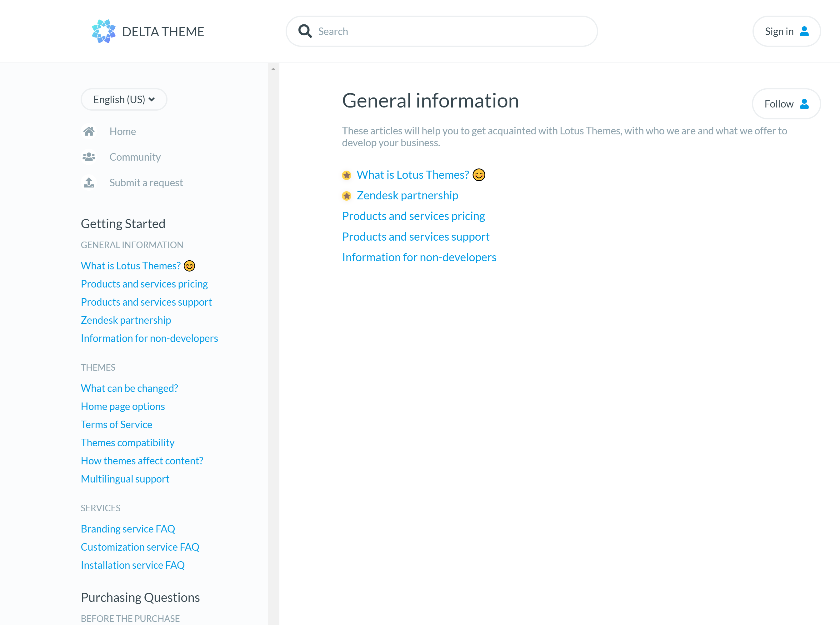Click the Follow button

786,104
